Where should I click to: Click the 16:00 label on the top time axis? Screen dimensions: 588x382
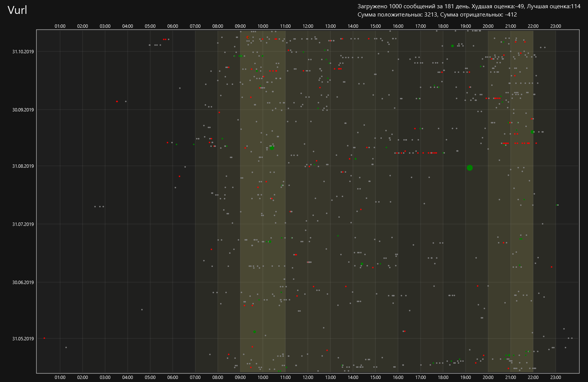pos(398,26)
